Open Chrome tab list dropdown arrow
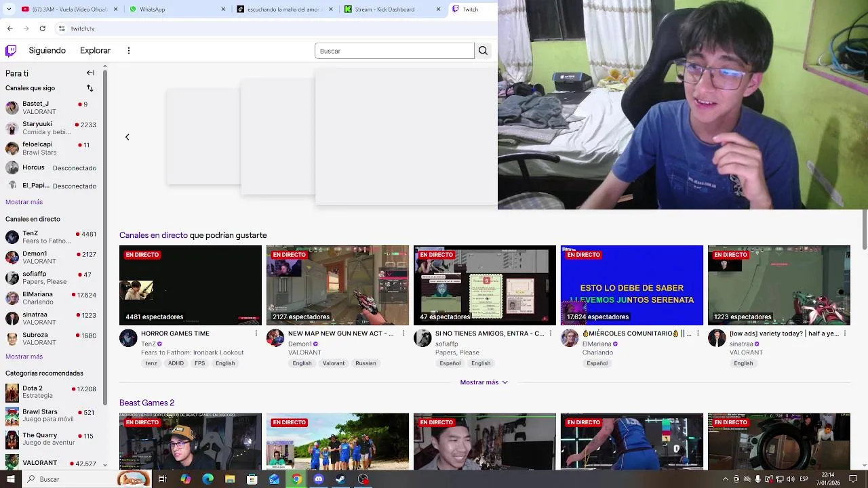868x488 pixels. [9, 9]
